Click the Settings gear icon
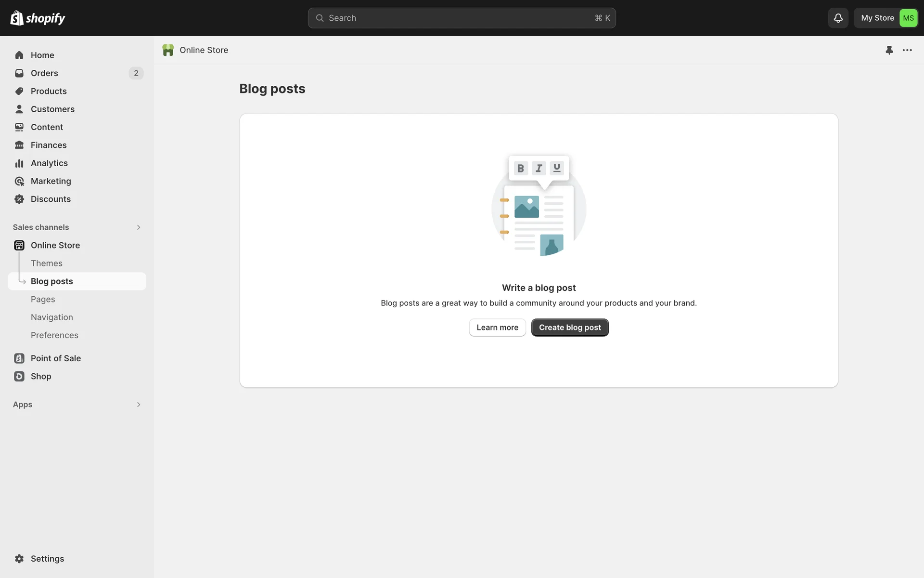Viewport: 924px width, 578px height. pyautogui.click(x=19, y=559)
